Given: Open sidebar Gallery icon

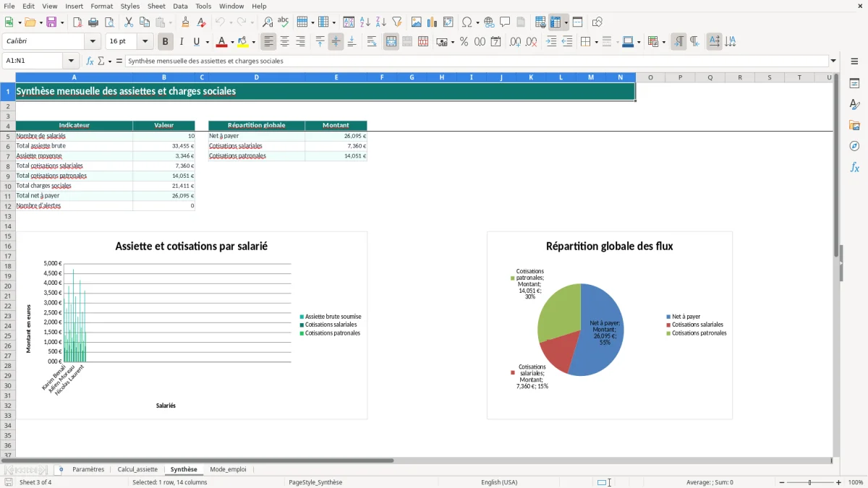Looking at the screenshot, I should [854, 125].
